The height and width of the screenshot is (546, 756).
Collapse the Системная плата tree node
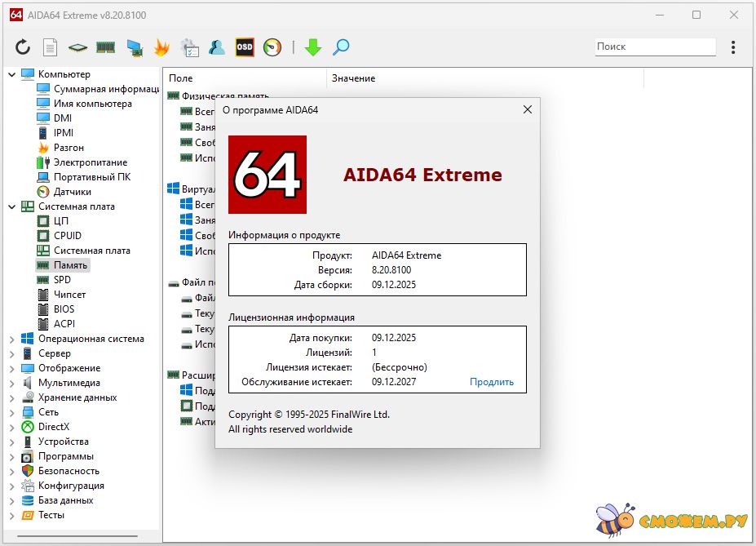[x=12, y=206]
